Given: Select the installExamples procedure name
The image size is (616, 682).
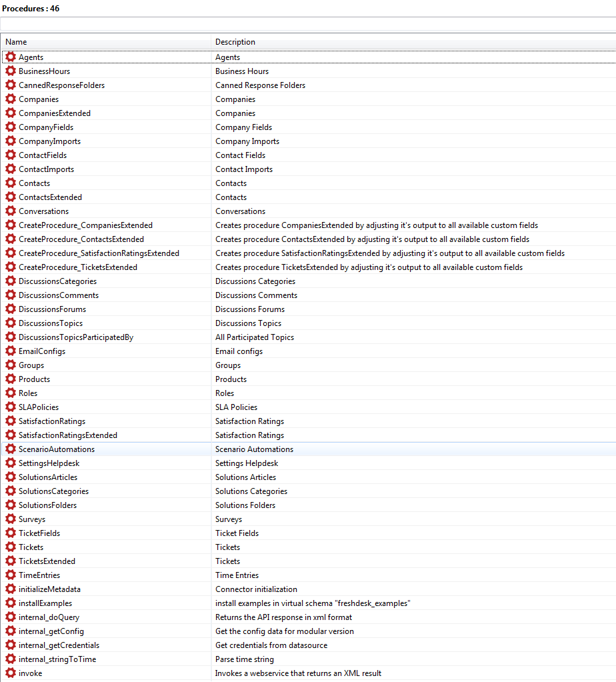Looking at the screenshot, I should click(45, 603).
